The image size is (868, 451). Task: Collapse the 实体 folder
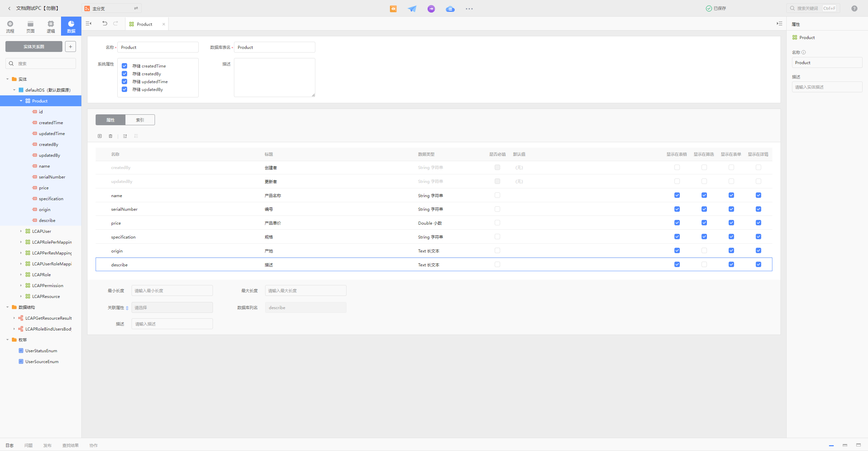click(7, 79)
